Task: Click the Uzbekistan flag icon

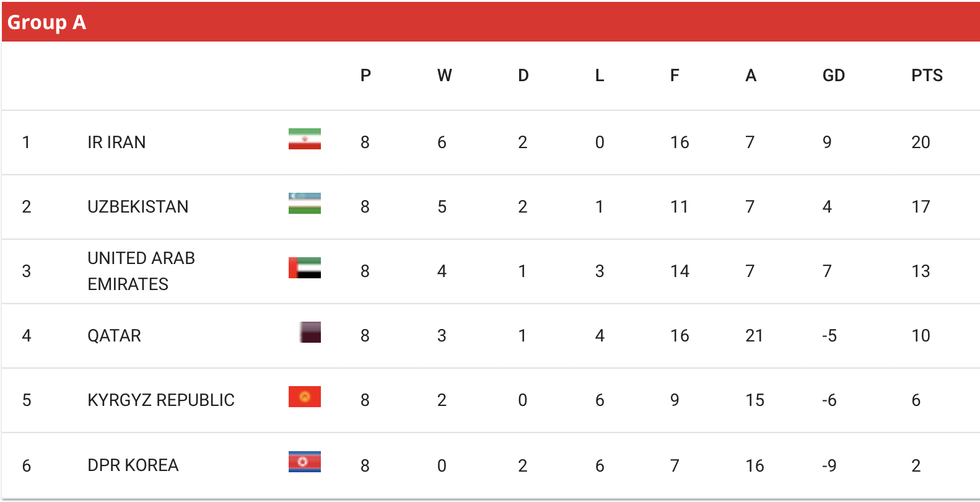Action: click(305, 203)
